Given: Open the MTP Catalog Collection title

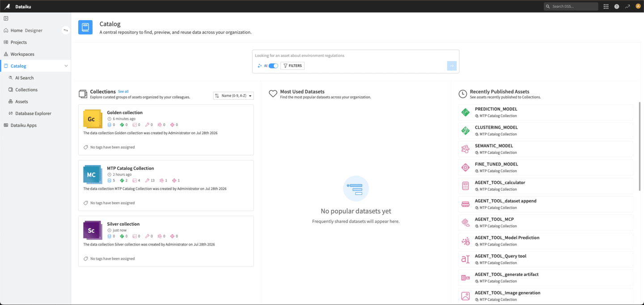Looking at the screenshot, I should (131, 169).
